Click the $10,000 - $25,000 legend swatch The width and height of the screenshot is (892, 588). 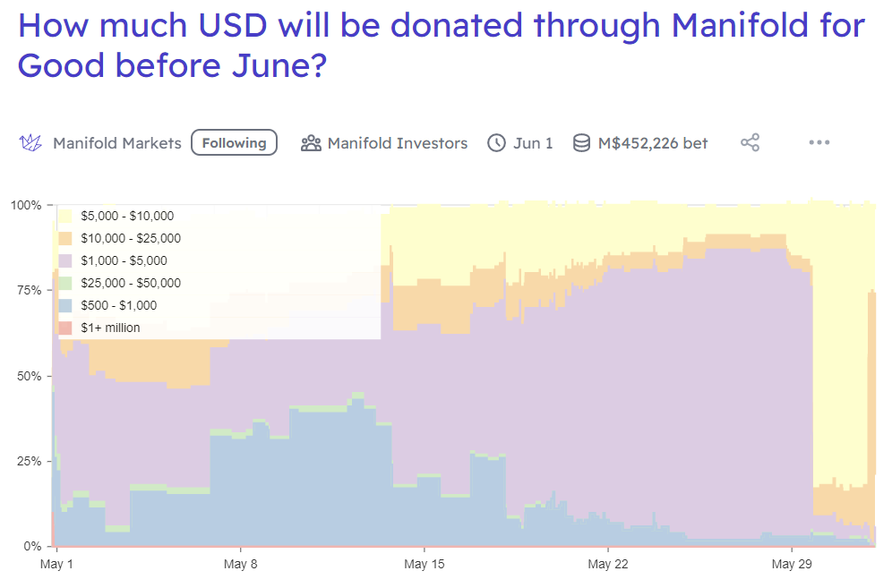point(65,239)
